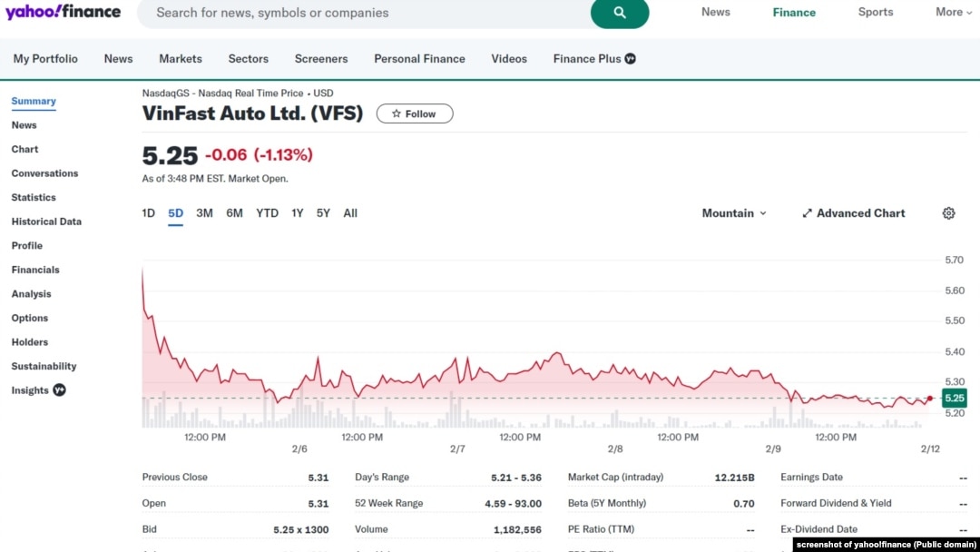Click the 52 Week Range value 4.59 - 93.00
980x552 pixels.
coord(513,503)
